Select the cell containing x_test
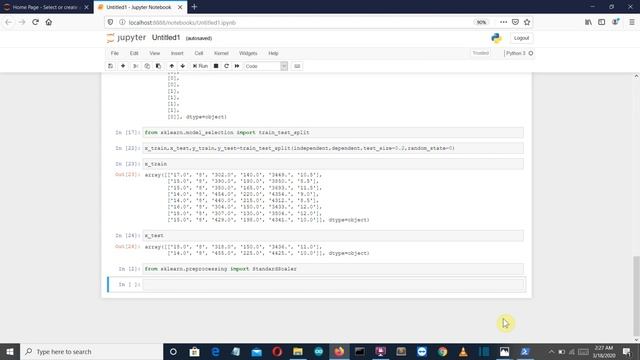Image resolution: width=640 pixels, height=360 pixels. 333,236
